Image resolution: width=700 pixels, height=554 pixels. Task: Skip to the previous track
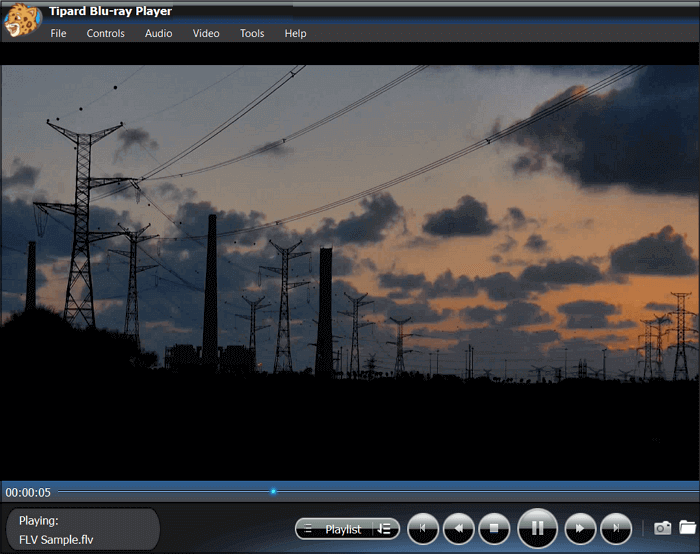pyautogui.click(x=423, y=529)
